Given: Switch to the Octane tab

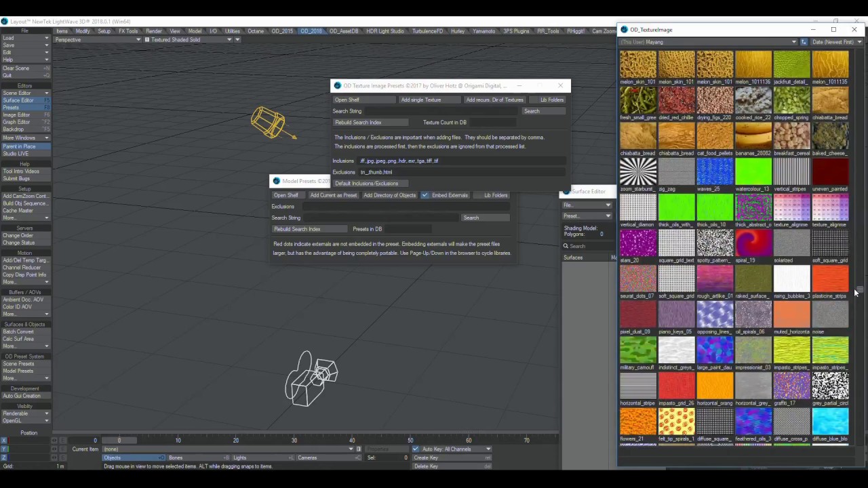Looking at the screenshot, I should [256, 31].
